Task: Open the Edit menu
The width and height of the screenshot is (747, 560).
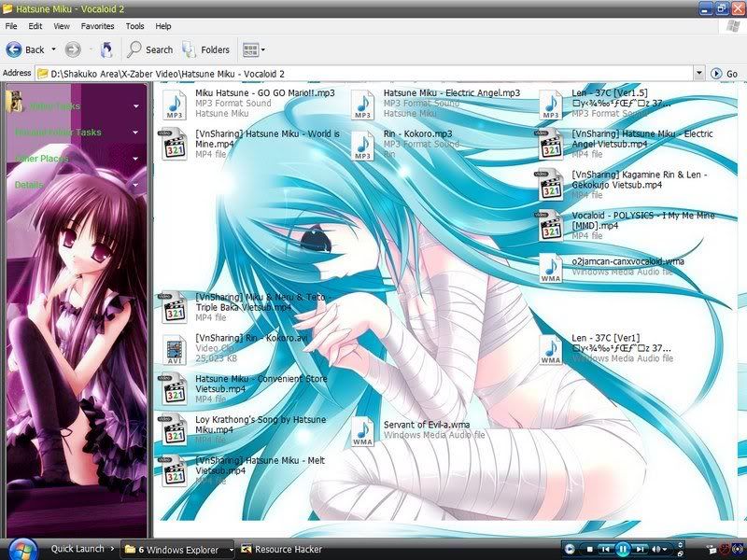Action: [35, 26]
